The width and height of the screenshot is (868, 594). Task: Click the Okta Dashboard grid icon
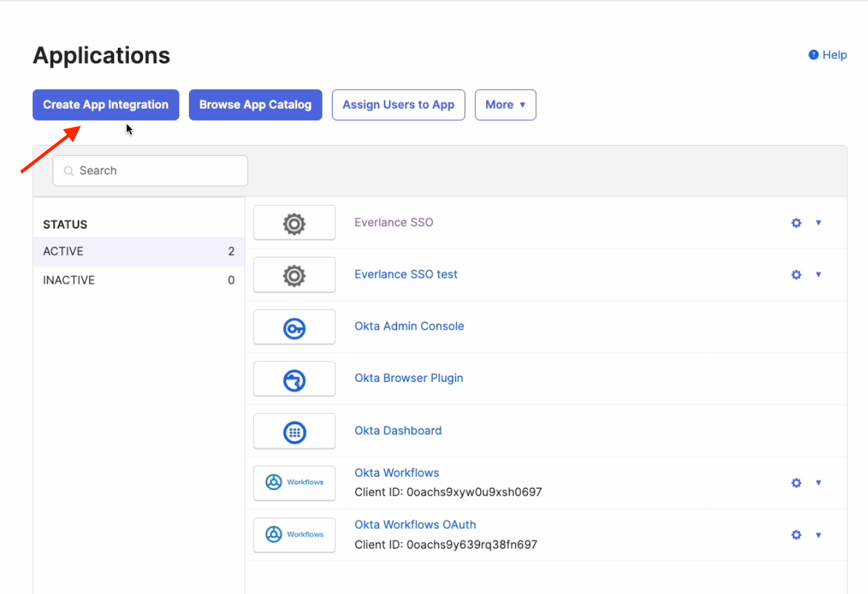click(x=294, y=432)
